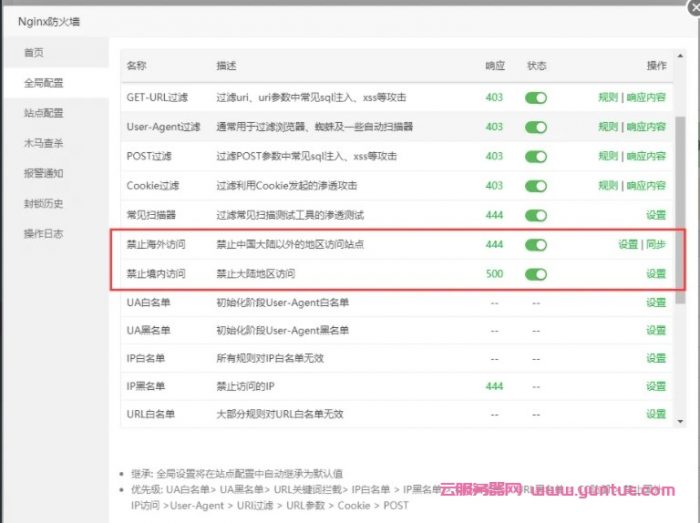
Task: Open 设置 for IP白名单
Action: [x=655, y=358]
